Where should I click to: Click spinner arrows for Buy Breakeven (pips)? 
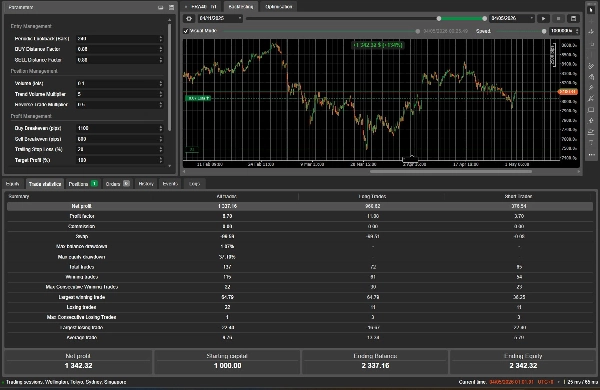pyautogui.click(x=161, y=128)
